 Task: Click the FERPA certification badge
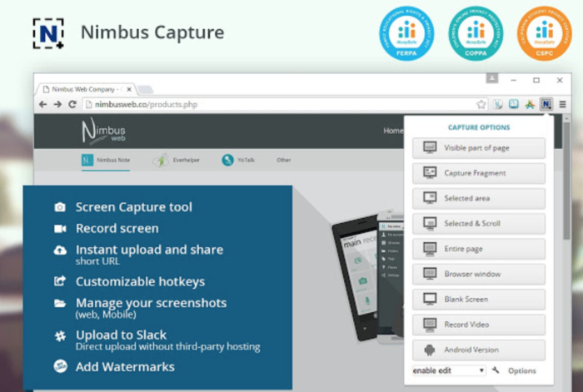[x=406, y=33]
